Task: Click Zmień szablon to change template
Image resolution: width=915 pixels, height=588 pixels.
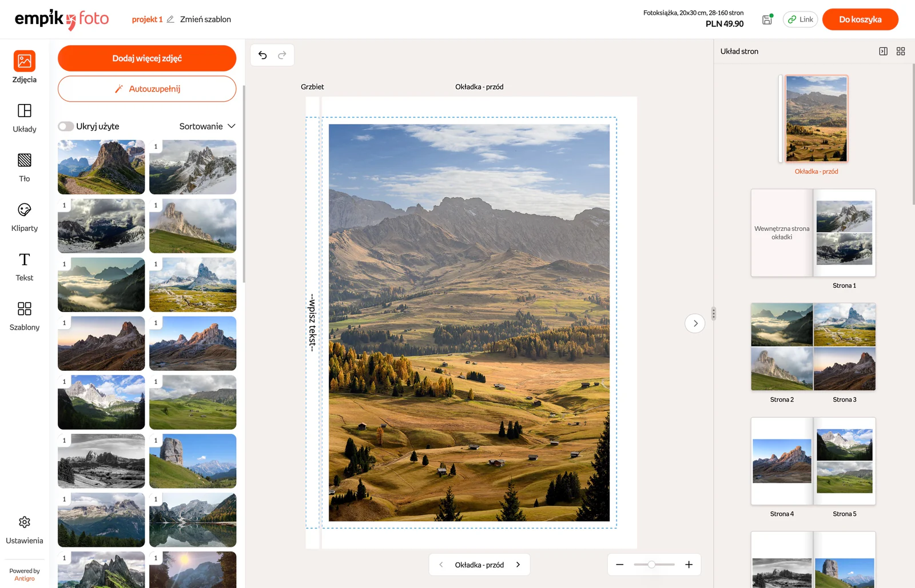Action: pyautogui.click(x=205, y=19)
